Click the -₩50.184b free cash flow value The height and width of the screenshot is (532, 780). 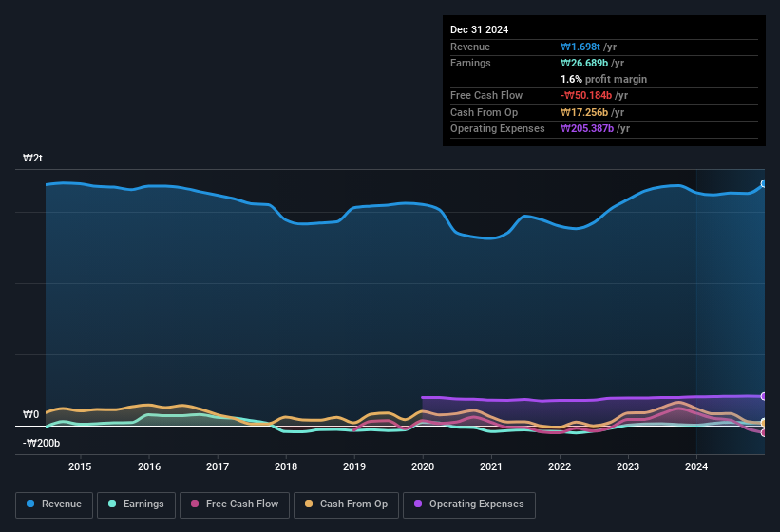pyautogui.click(x=586, y=95)
